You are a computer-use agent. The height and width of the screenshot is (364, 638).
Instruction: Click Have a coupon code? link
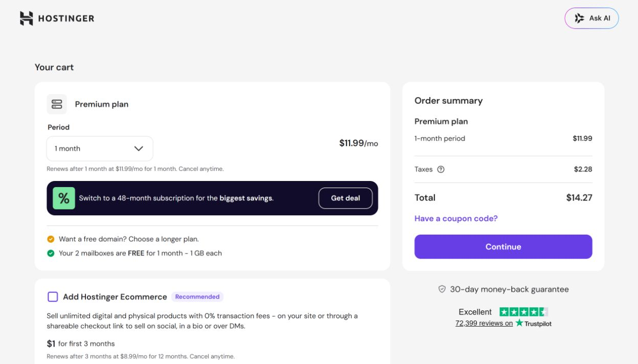tap(456, 218)
